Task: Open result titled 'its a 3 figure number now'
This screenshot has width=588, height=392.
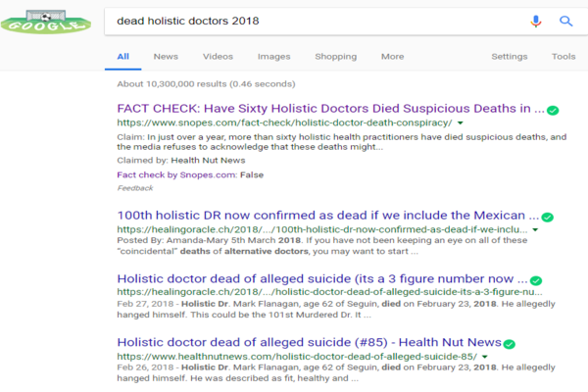Action: 322,278
